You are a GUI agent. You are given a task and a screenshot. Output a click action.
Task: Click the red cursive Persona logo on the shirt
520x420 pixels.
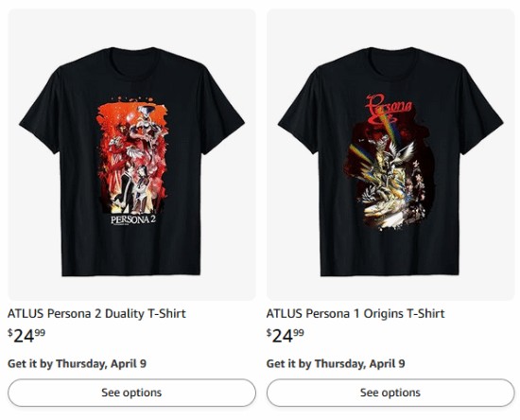389,108
